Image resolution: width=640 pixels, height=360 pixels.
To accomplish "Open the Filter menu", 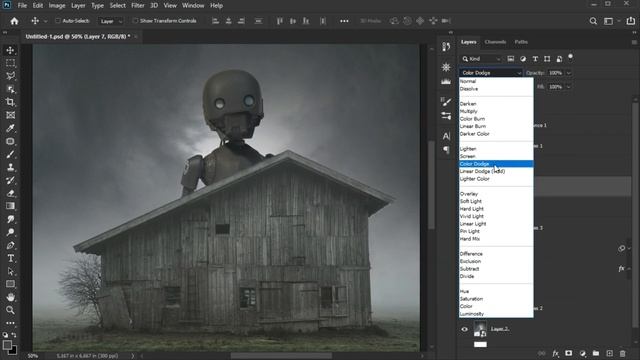I will [x=138, y=6].
